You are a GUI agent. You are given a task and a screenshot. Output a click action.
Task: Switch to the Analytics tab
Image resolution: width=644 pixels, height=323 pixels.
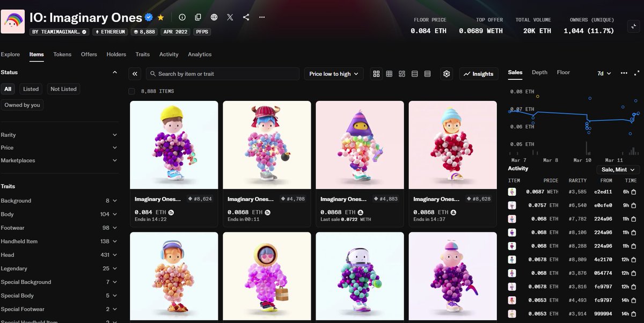point(200,54)
